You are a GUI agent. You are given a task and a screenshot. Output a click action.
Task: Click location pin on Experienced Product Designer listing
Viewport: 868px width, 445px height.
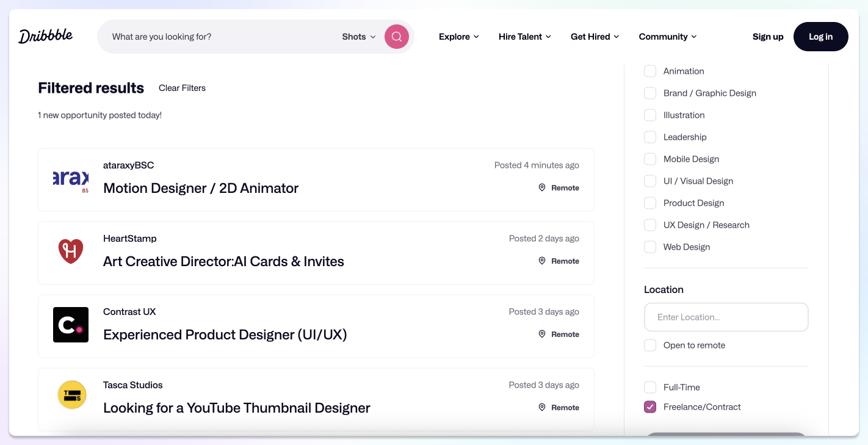[x=542, y=335]
